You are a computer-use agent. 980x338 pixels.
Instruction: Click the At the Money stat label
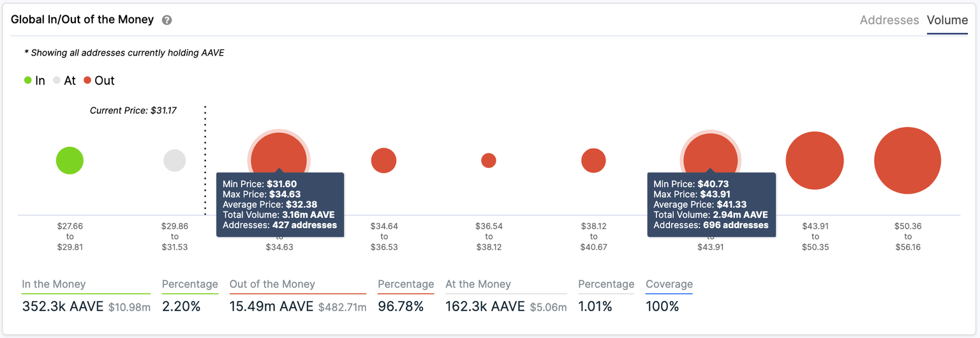click(x=478, y=284)
